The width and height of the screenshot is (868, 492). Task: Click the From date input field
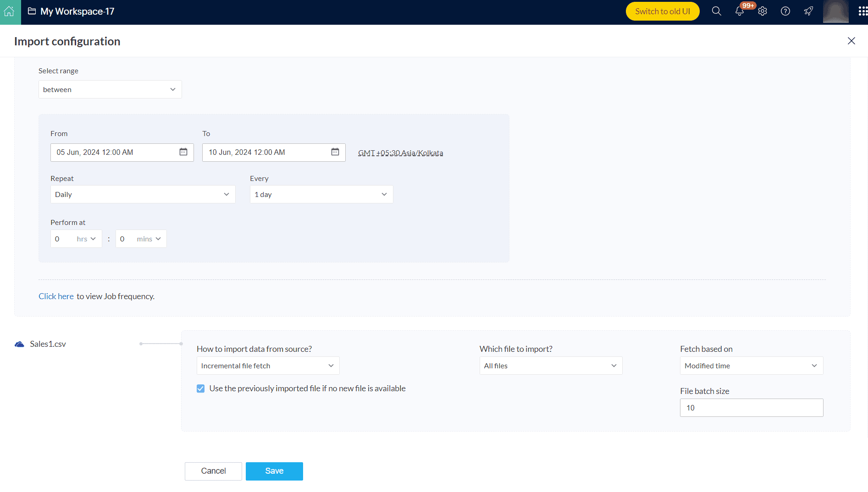(122, 153)
